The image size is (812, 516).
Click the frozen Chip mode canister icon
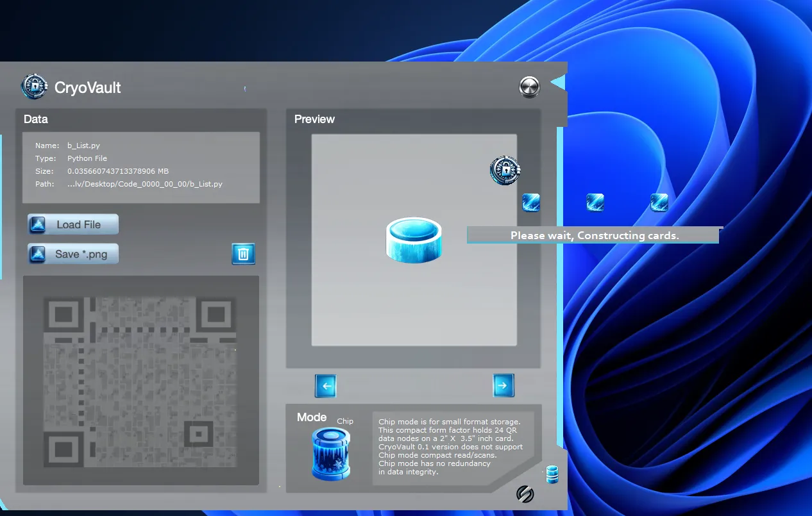click(x=331, y=454)
